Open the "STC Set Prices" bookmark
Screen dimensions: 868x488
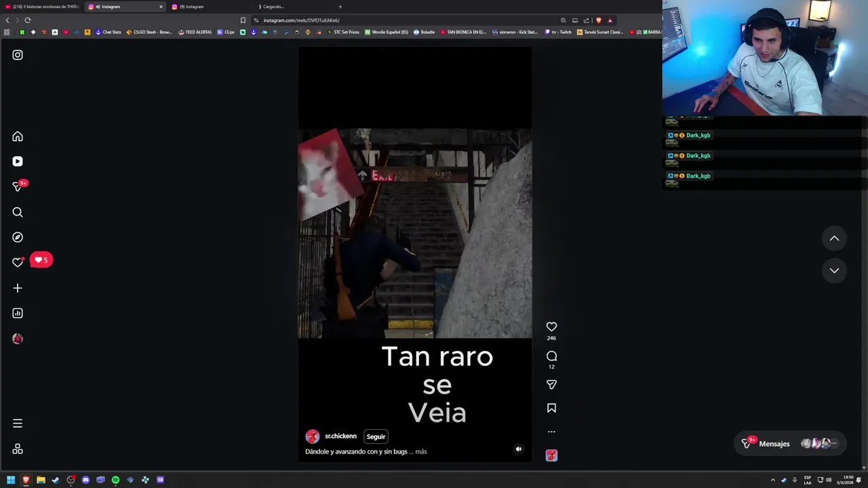tap(343, 32)
